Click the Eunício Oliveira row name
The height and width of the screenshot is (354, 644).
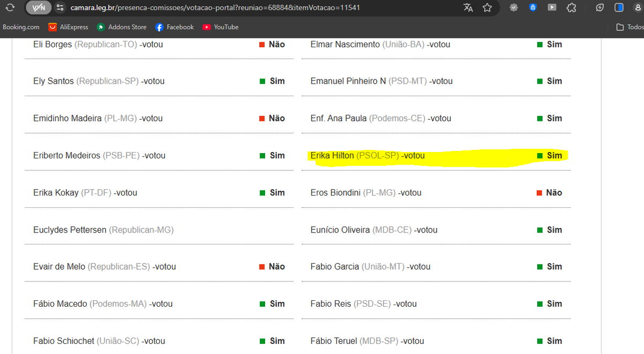[340, 230]
